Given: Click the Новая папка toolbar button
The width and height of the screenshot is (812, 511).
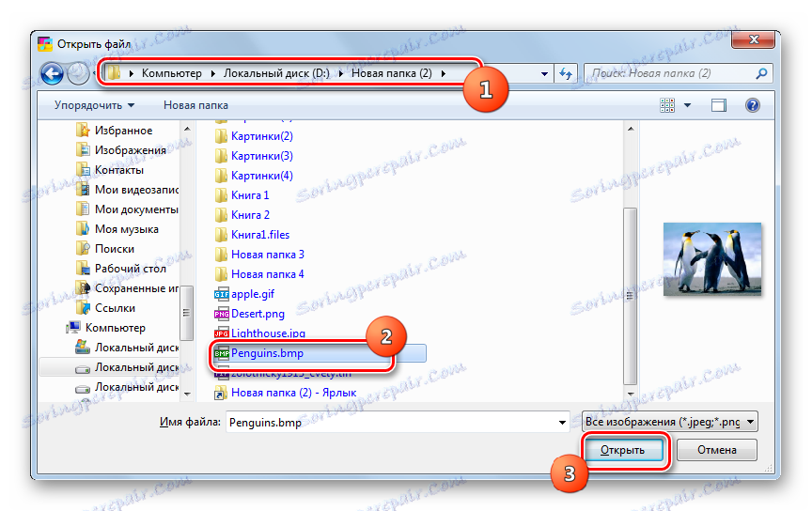Looking at the screenshot, I should [x=195, y=105].
